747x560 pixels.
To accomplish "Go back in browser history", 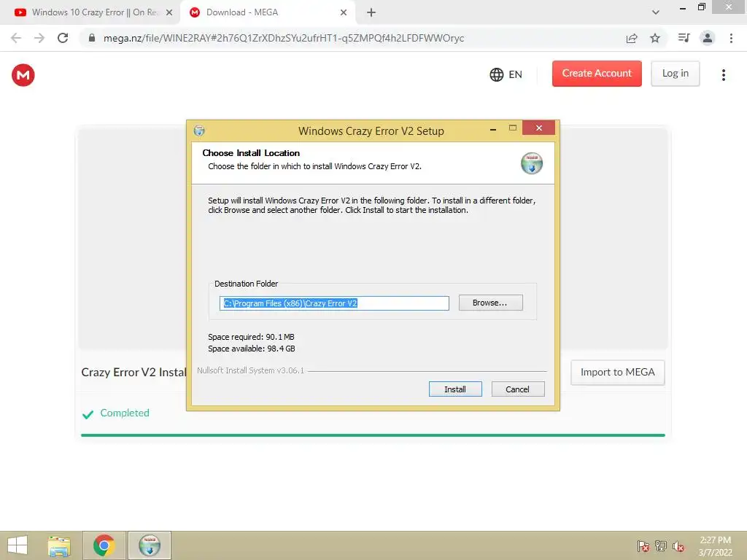I will click(16, 38).
